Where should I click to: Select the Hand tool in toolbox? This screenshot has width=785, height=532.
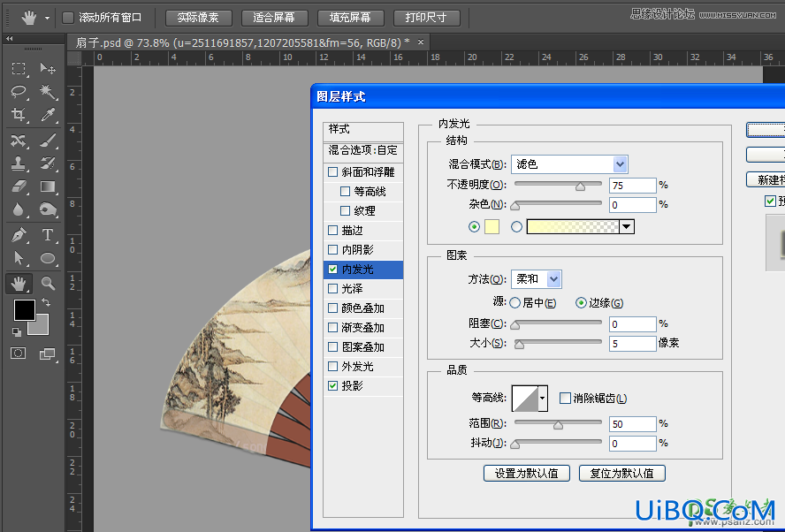[x=19, y=284]
